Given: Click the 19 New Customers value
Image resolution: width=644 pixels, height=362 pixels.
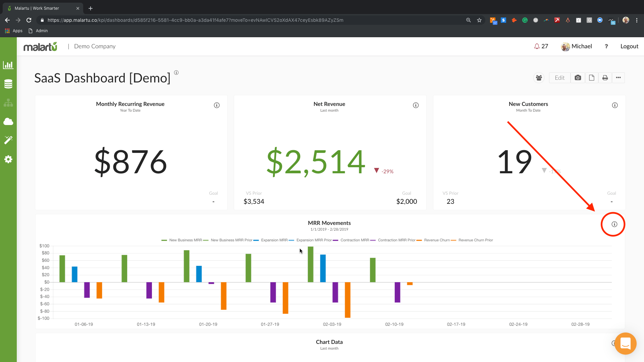Looking at the screenshot, I should pos(515,162).
